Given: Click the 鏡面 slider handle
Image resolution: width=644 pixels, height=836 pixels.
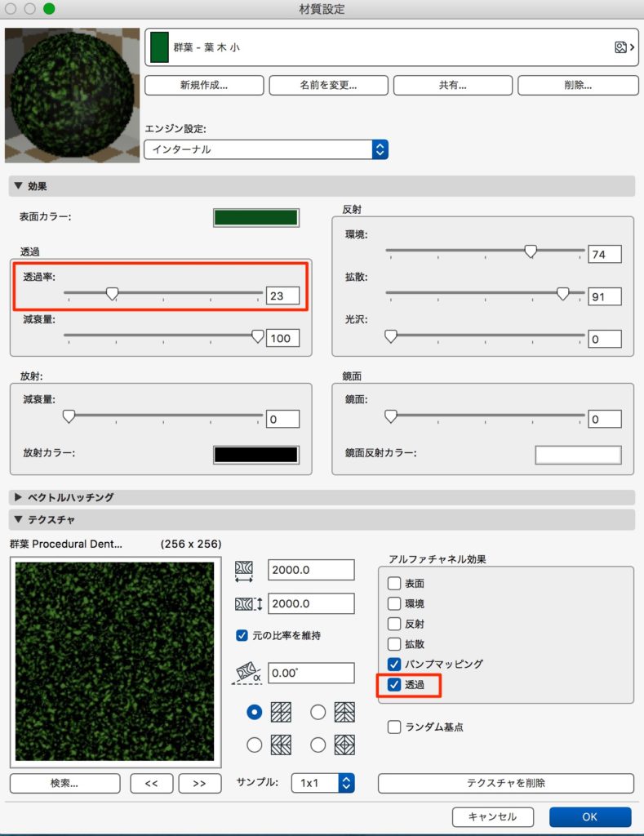Looking at the screenshot, I should [x=391, y=416].
